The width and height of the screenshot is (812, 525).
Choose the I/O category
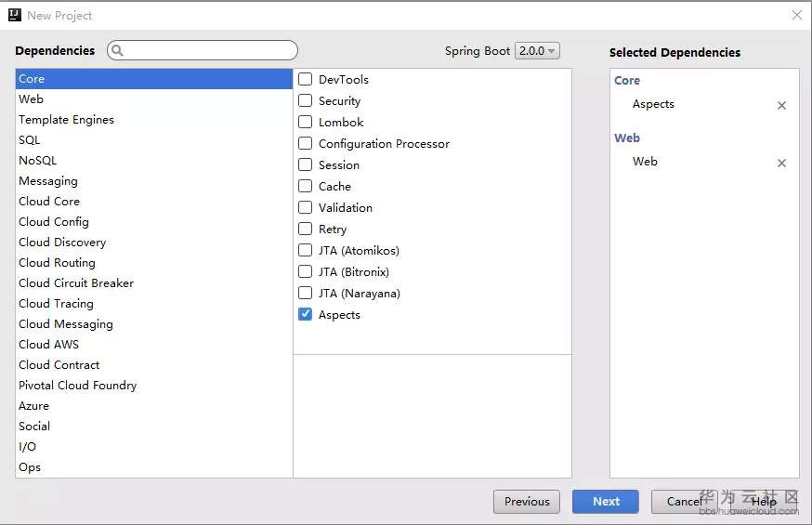(x=154, y=447)
